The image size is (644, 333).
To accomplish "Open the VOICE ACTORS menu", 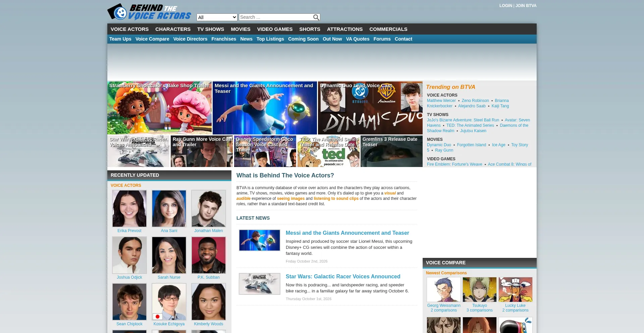I will [x=129, y=29].
